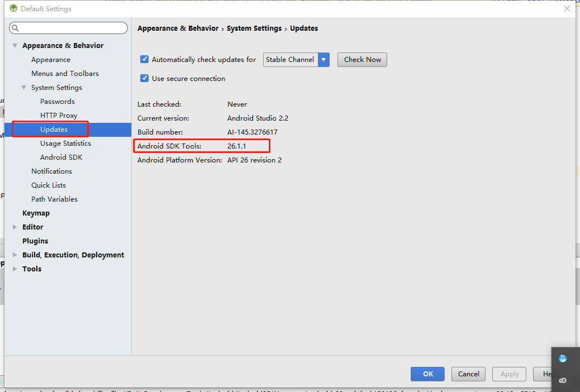Select Keymap in the settings tree
Image resolution: width=580 pixels, height=392 pixels.
coord(36,213)
